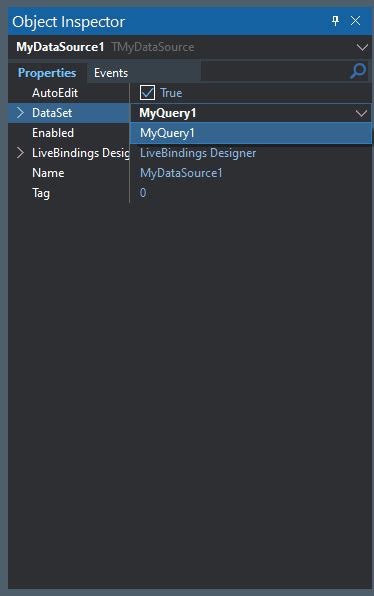Click the property search magnifier icon
The height and width of the screenshot is (596, 374).
click(x=358, y=71)
